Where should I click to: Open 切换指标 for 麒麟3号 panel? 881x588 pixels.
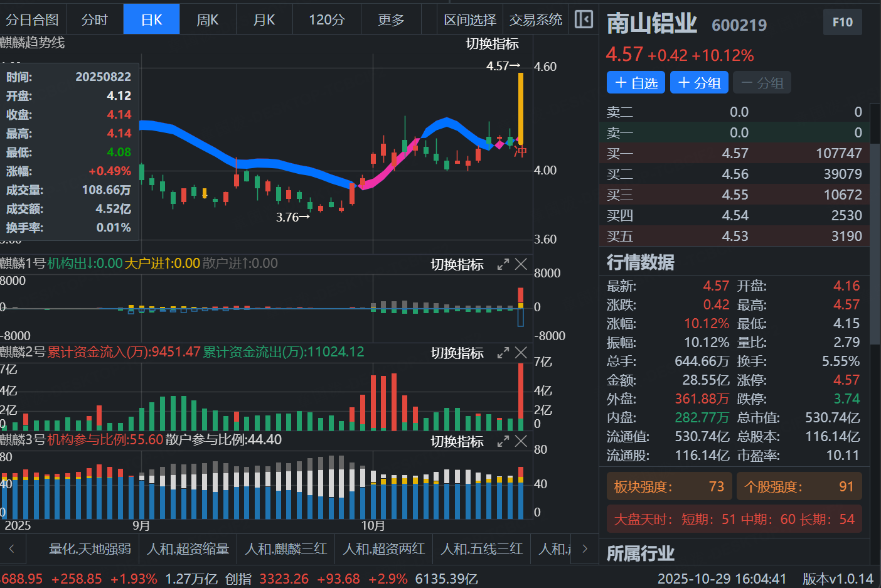(457, 442)
